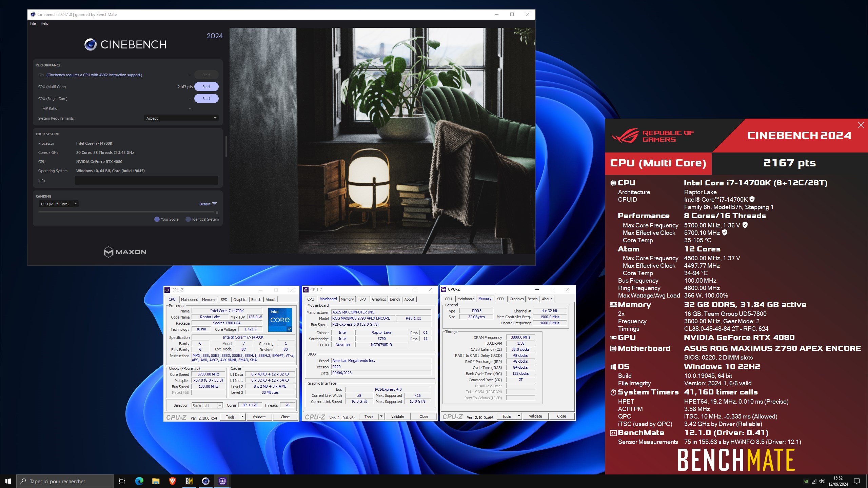Screen dimensions: 868x488
Task: Open the Socket #1 selection dropdown
Action: pyautogui.click(x=207, y=406)
